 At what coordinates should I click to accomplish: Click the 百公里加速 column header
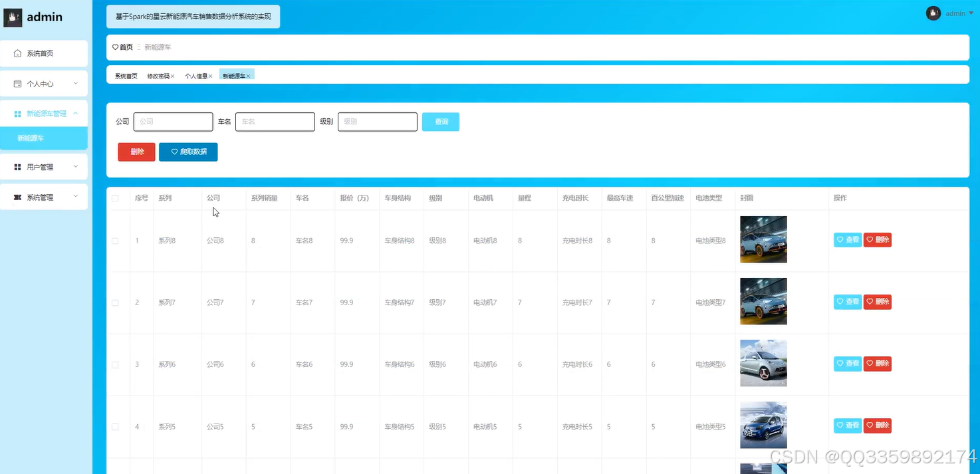[x=668, y=198]
